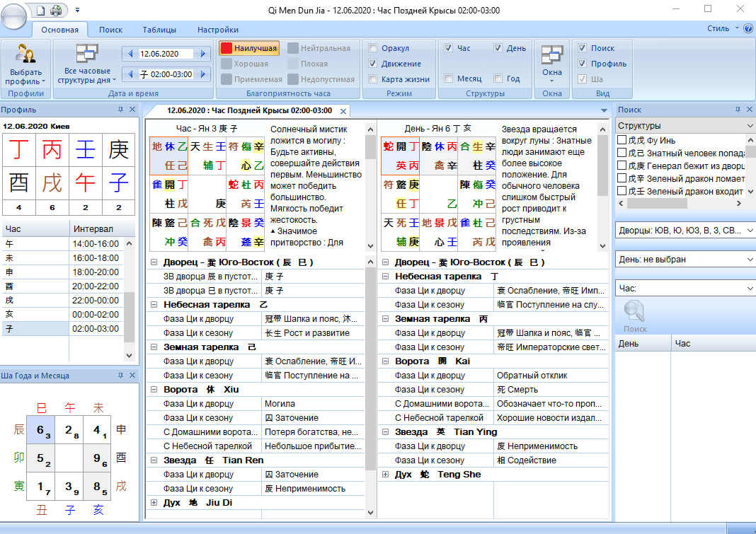Uncheck the Час structures checkbox
Image resolution: width=756 pixels, height=534 pixels.
tap(448, 47)
